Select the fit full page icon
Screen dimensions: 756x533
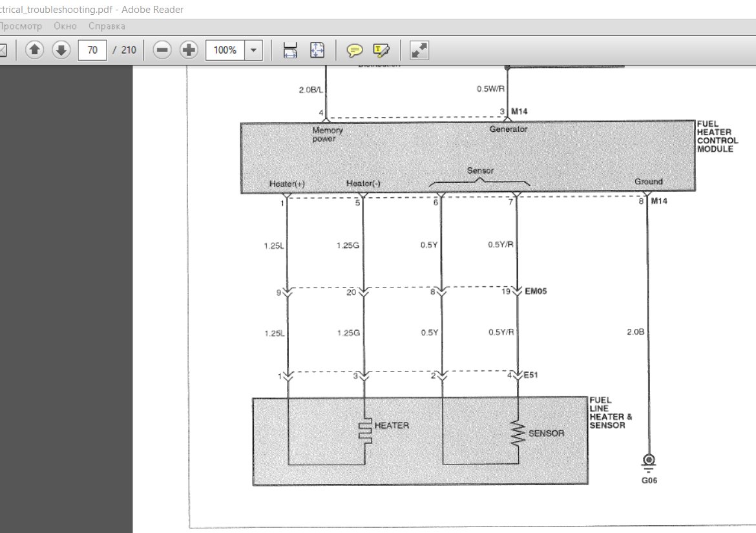point(317,50)
